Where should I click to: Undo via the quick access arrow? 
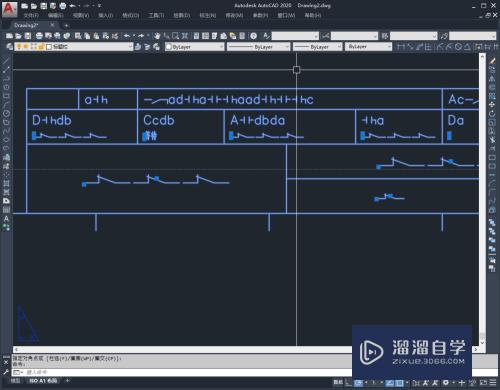point(72,6)
